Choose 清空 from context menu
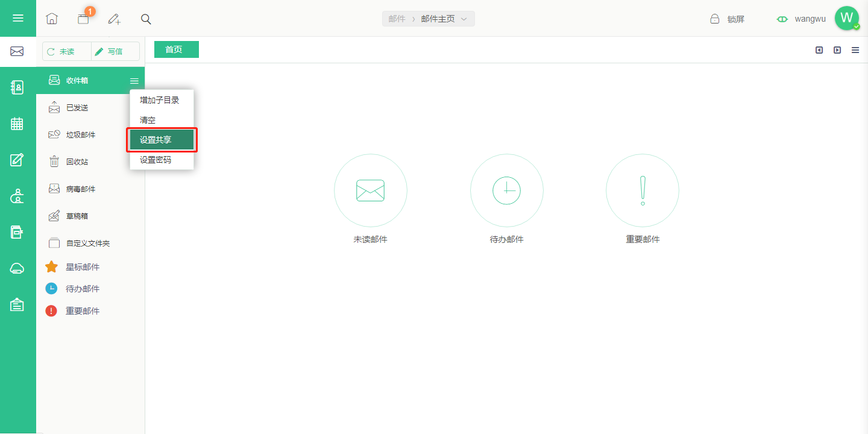 pyautogui.click(x=162, y=120)
